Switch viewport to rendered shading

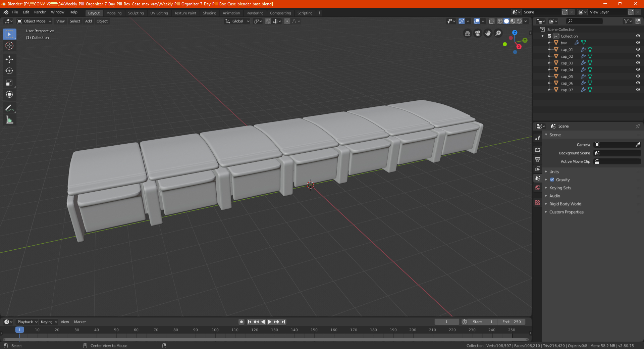(519, 21)
